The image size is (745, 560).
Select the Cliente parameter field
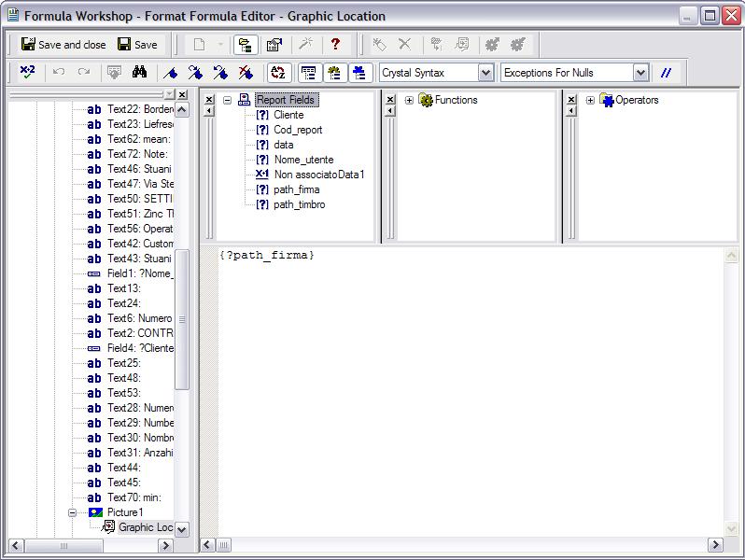click(288, 115)
